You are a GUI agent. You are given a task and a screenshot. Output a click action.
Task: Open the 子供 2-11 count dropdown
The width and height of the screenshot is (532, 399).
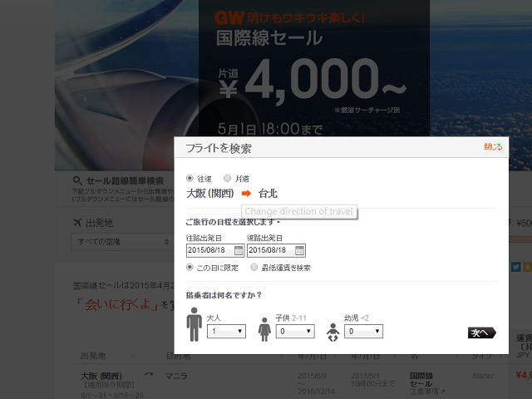tap(295, 331)
